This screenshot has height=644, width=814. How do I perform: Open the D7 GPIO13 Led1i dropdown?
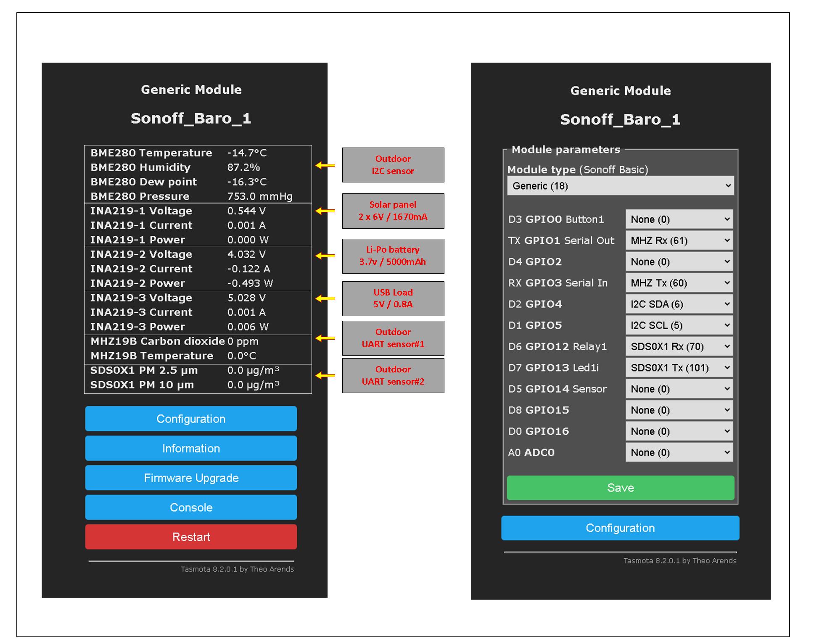[679, 368]
